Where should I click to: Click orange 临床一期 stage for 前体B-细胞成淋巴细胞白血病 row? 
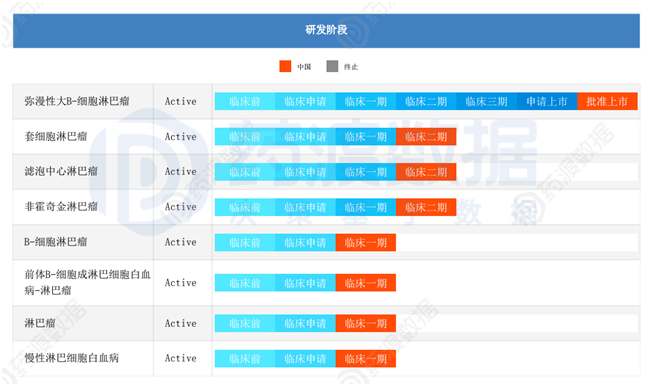(366, 283)
